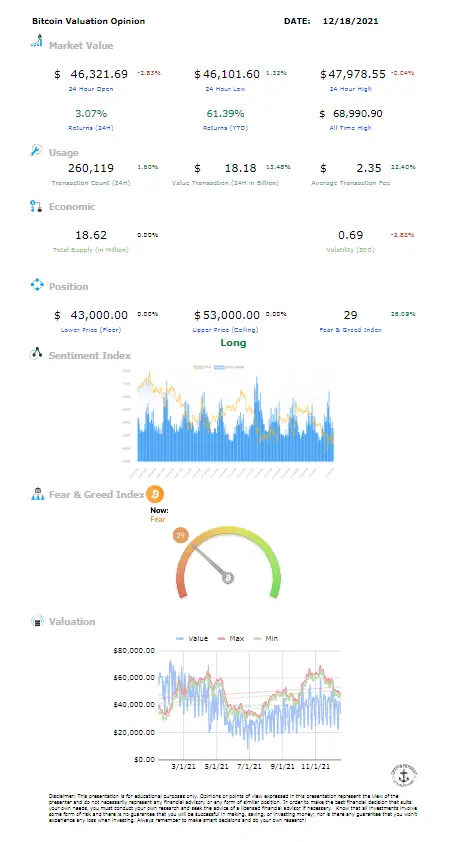This screenshot has height=842, width=459.
Task: Click the 11/1/21 date axis label
Action: pos(315,767)
